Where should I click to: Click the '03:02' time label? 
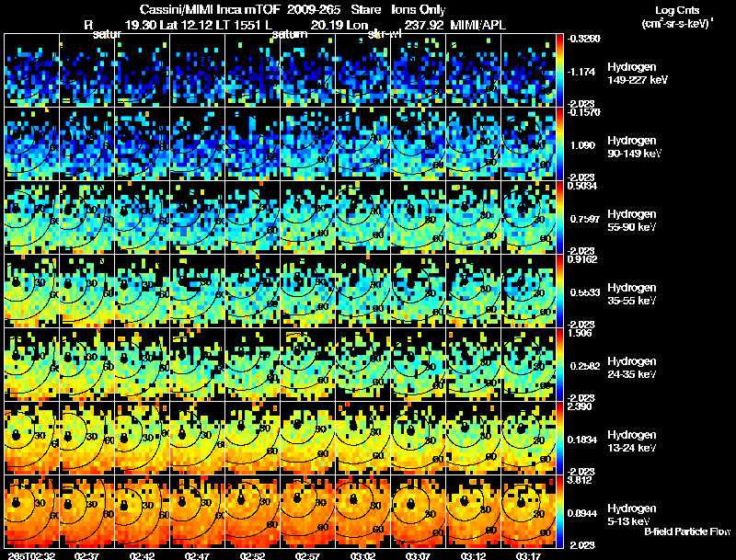[362, 555]
